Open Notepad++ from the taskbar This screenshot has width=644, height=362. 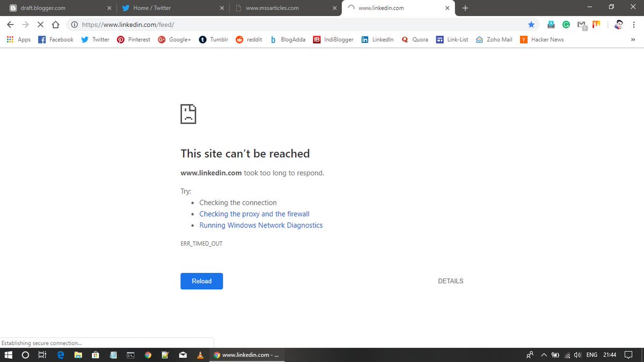pyautogui.click(x=165, y=354)
